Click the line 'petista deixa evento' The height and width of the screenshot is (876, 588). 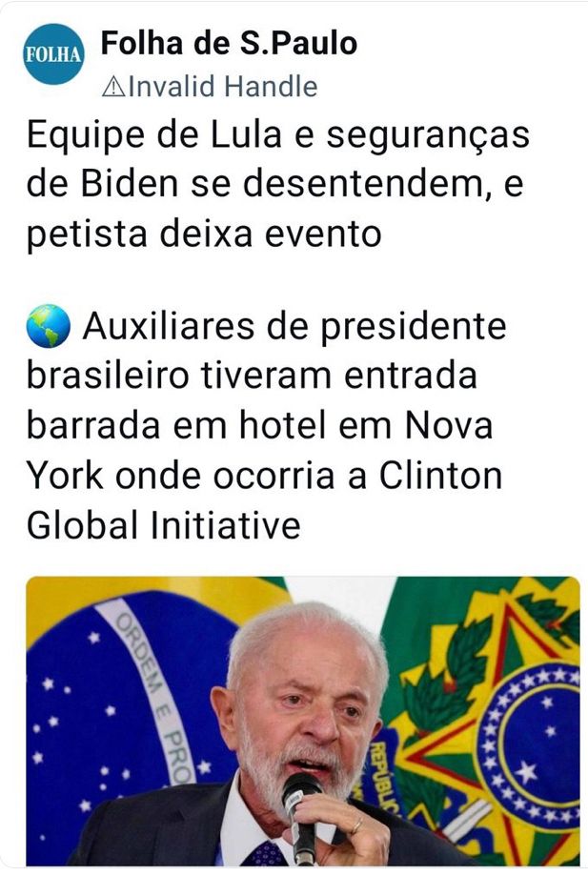point(204,234)
